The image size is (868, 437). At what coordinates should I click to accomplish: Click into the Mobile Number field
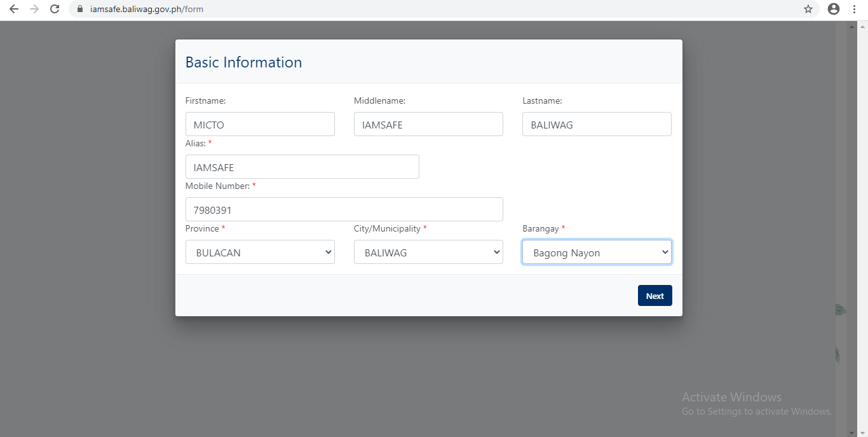point(344,209)
